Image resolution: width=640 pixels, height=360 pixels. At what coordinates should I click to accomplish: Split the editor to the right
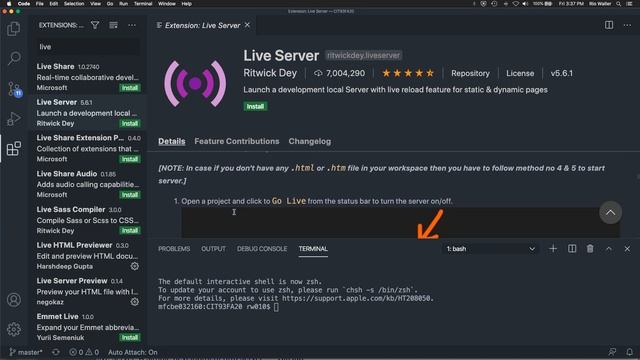tap(609, 25)
